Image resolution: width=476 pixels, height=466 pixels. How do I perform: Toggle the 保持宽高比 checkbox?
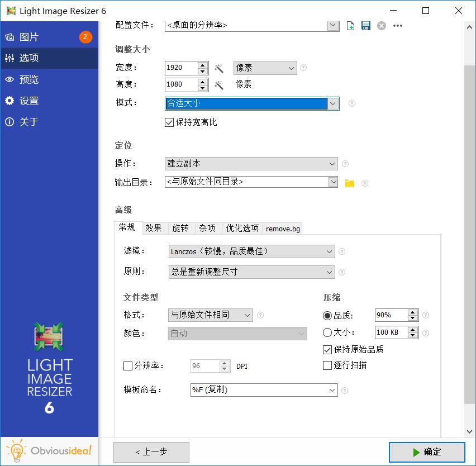pyautogui.click(x=169, y=122)
